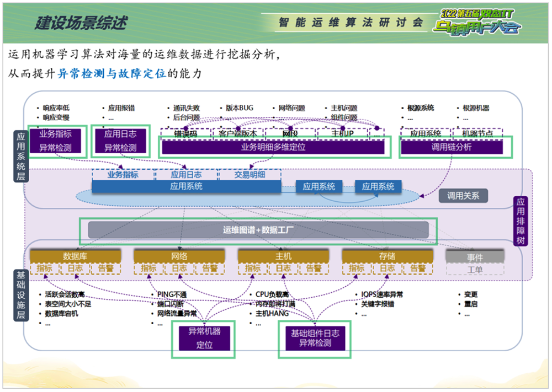This screenshot has height=392, width=552.
Task: Select the 调用关系 gray label
Action: [x=463, y=195]
